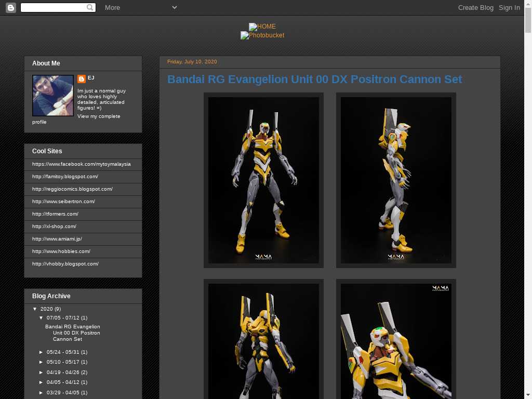532x399 pixels.
Task: Click the page vertical scrollbar thumb
Action: pyautogui.click(x=528, y=20)
